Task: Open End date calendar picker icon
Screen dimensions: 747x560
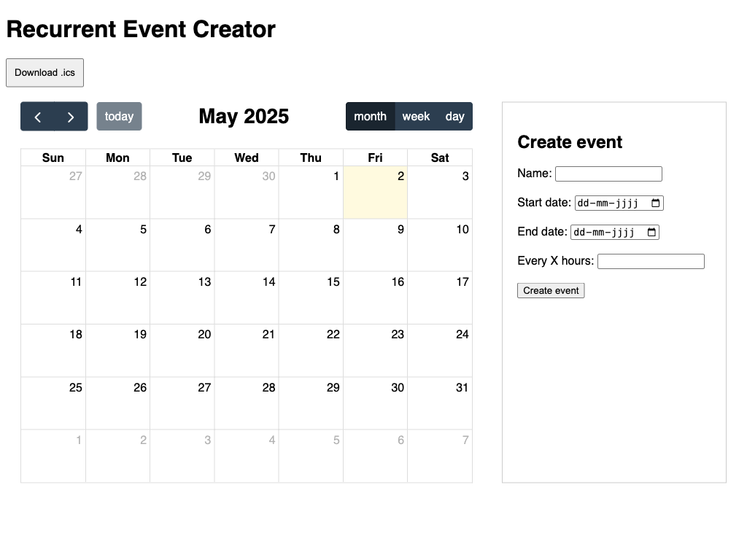Action: coord(651,233)
